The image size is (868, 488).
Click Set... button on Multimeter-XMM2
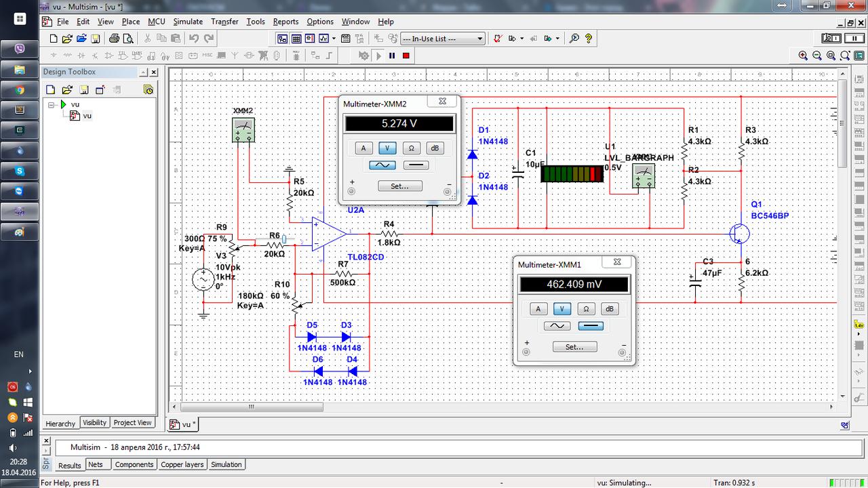pyautogui.click(x=400, y=186)
